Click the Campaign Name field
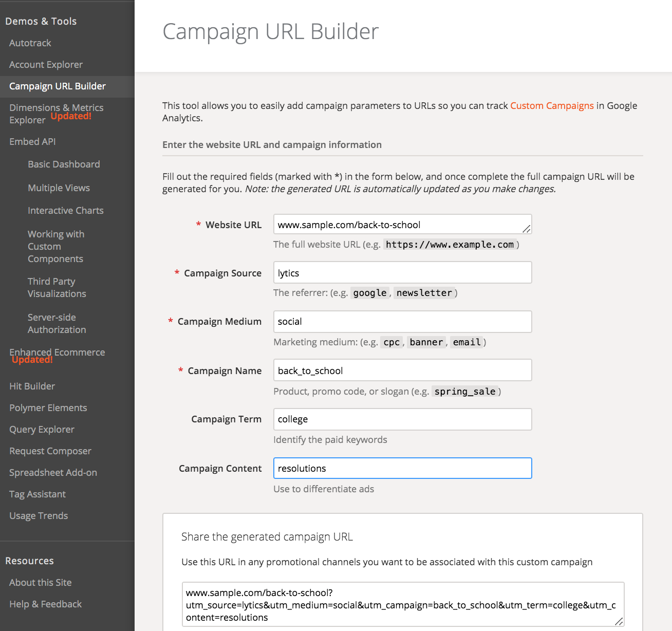The image size is (672, 631). (403, 370)
